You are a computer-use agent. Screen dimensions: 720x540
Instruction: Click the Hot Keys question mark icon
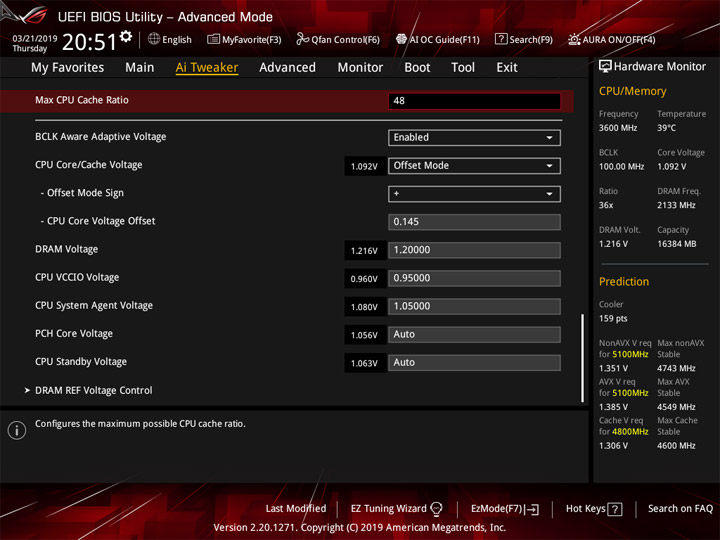click(x=614, y=509)
